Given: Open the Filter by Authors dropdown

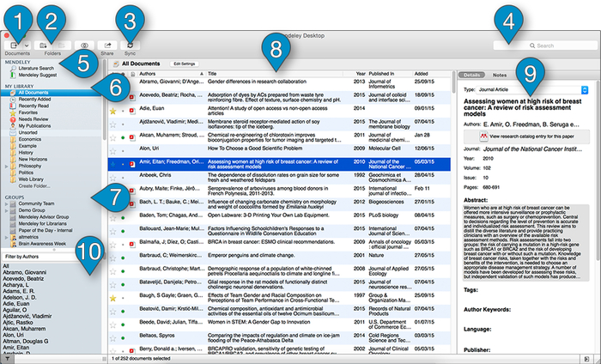Looking at the screenshot, I should click(52, 256).
